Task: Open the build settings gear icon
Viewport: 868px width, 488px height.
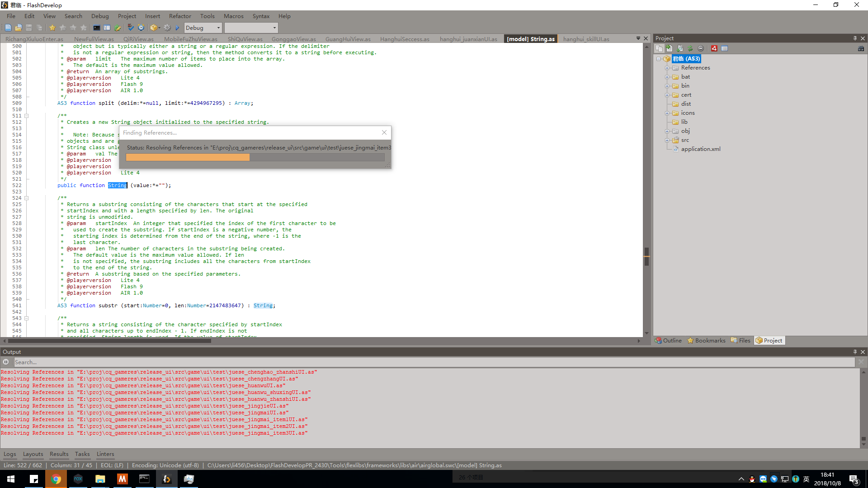Action: pos(167,28)
